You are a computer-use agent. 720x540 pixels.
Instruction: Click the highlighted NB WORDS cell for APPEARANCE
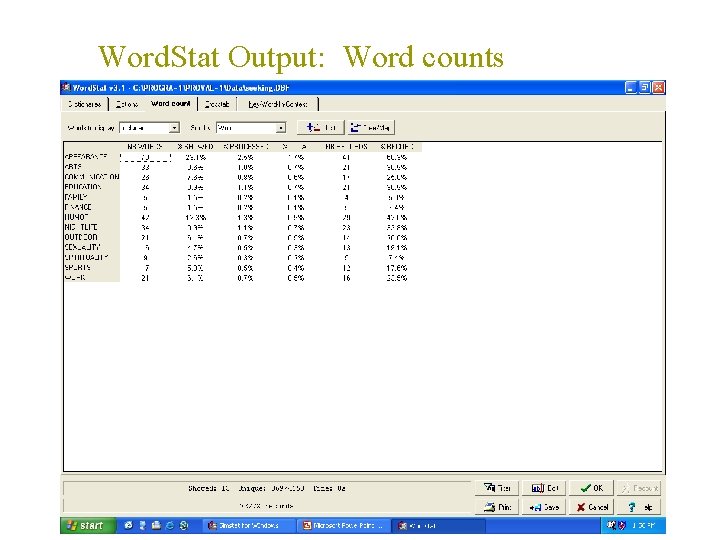tap(146, 157)
